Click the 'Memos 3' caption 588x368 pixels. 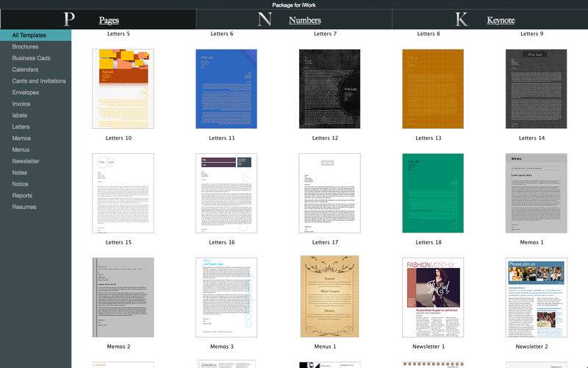[222, 347]
